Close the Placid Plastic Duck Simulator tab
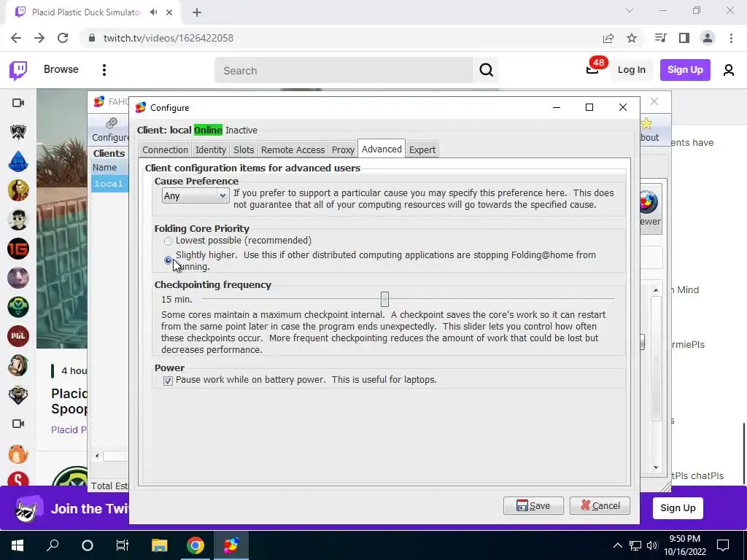The image size is (747, 560). [169, 13]
